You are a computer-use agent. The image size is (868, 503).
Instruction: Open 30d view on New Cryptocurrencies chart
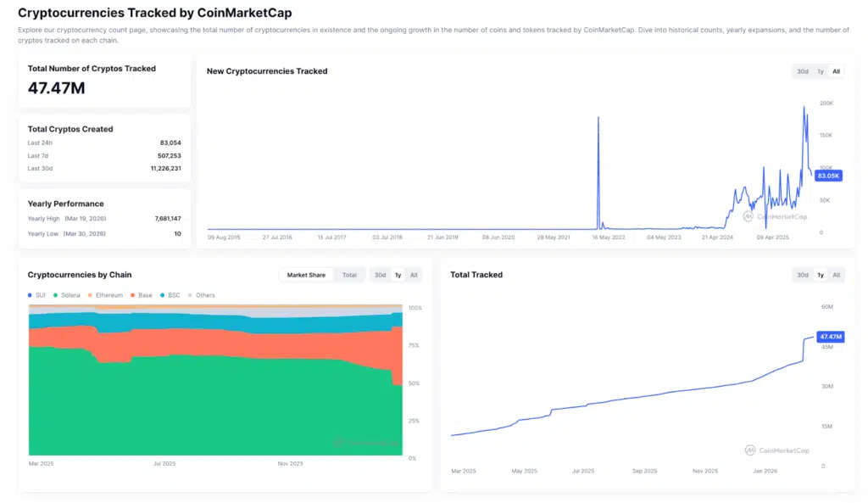[x=803, y=71]
